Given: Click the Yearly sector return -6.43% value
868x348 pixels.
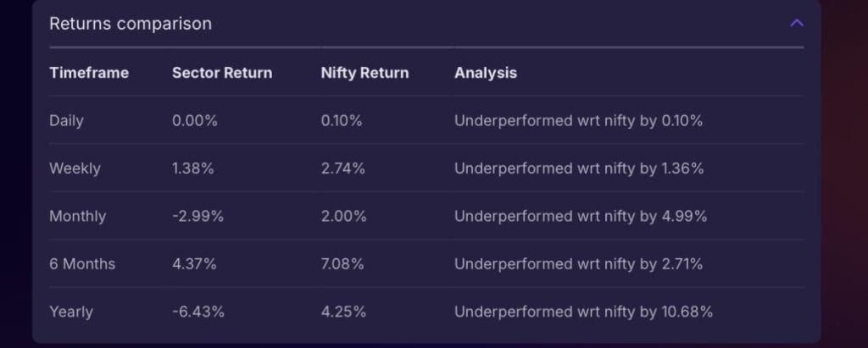Looking at the screenshot, I should (198, 312).
